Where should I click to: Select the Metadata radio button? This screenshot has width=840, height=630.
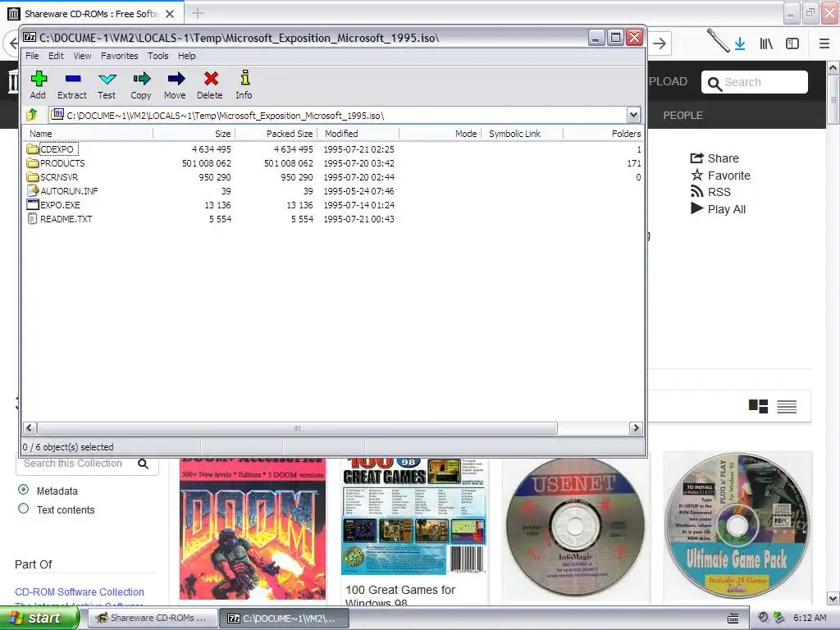[x=24, y=490]
